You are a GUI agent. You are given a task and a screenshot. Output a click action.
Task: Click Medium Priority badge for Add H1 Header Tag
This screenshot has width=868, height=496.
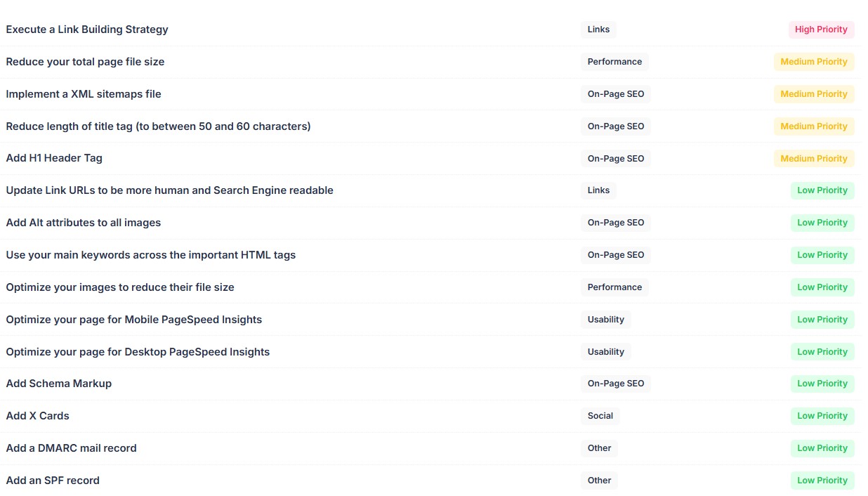click(x=814, y=159)
